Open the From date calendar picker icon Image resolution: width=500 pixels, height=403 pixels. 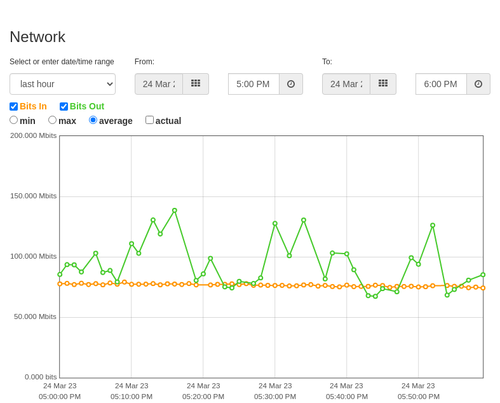pos(196,84)
